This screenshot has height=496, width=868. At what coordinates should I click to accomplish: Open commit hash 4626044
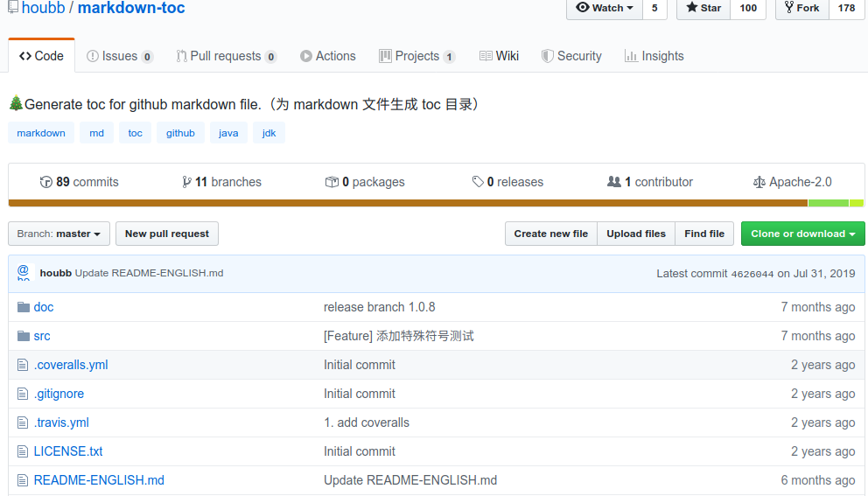tap(752, 274)
